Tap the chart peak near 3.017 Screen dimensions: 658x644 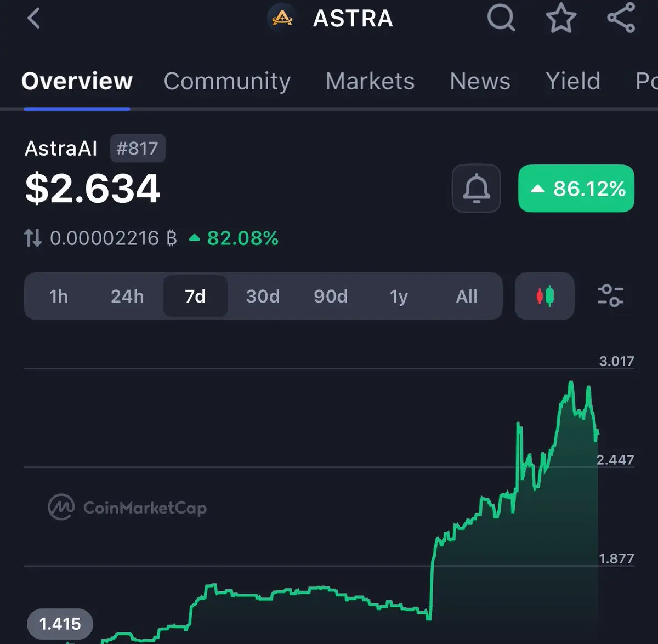pos(571,382)
